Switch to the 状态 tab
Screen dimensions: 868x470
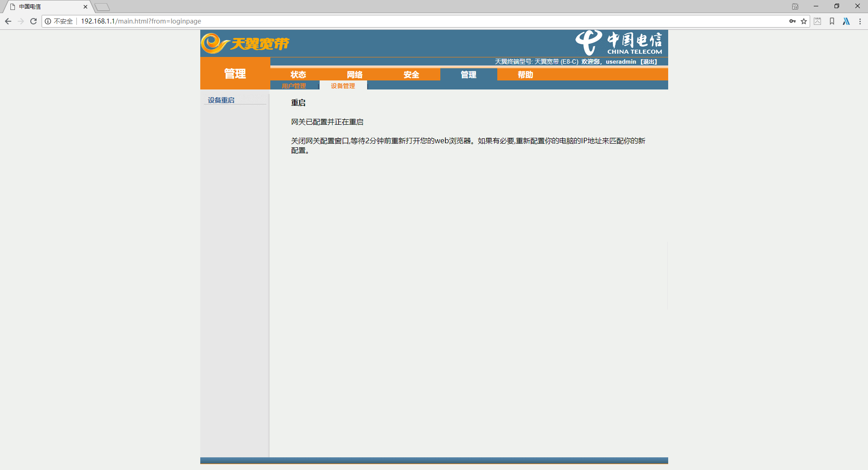click(298, 75)
